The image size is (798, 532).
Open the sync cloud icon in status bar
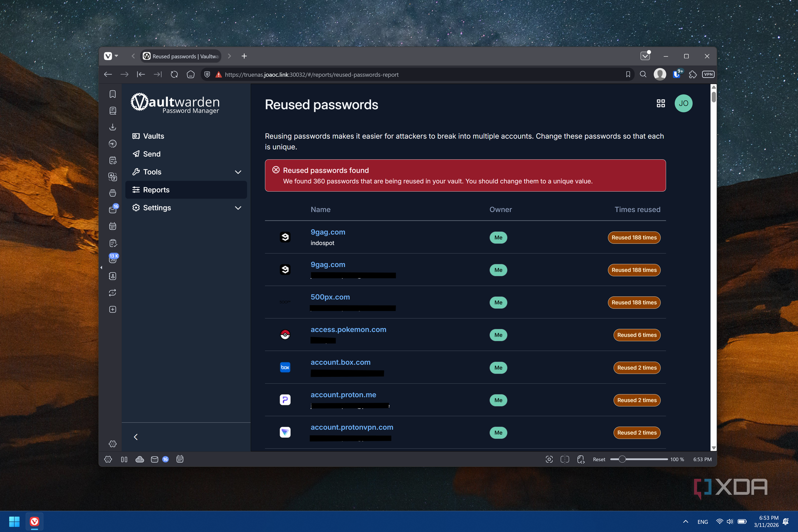(140, 459)
